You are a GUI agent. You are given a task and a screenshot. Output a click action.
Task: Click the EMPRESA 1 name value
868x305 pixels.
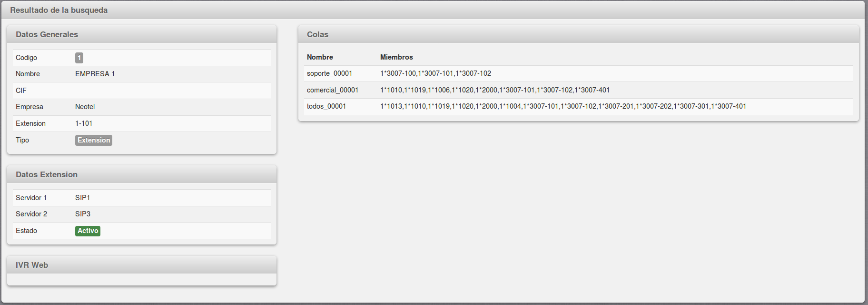tap(95, 74)
